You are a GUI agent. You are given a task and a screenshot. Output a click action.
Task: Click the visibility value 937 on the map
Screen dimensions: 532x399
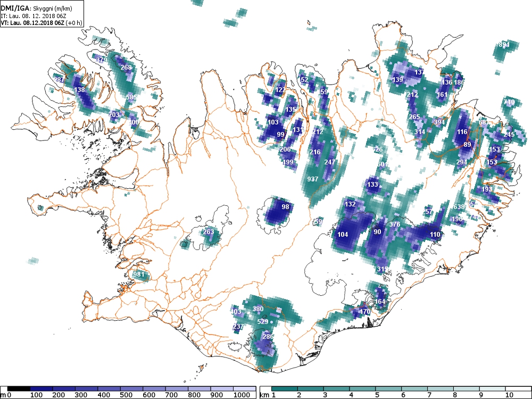point(312,179)
